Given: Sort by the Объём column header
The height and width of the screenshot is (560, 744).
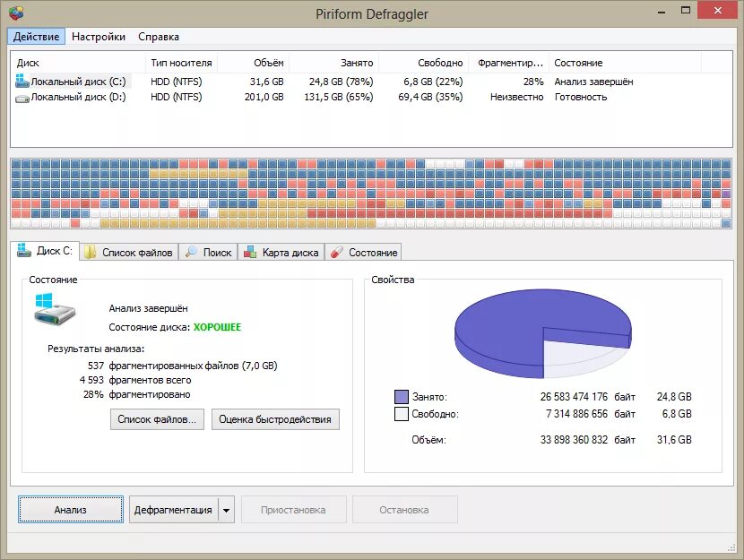Looking at the screenshot, I should [x=254, y=63].
